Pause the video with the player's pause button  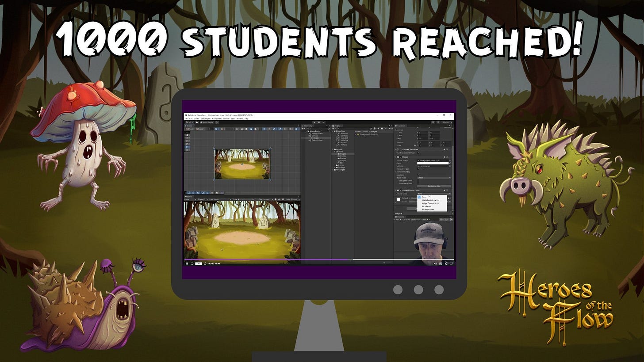pyautogui.click(x=187, y=263)
